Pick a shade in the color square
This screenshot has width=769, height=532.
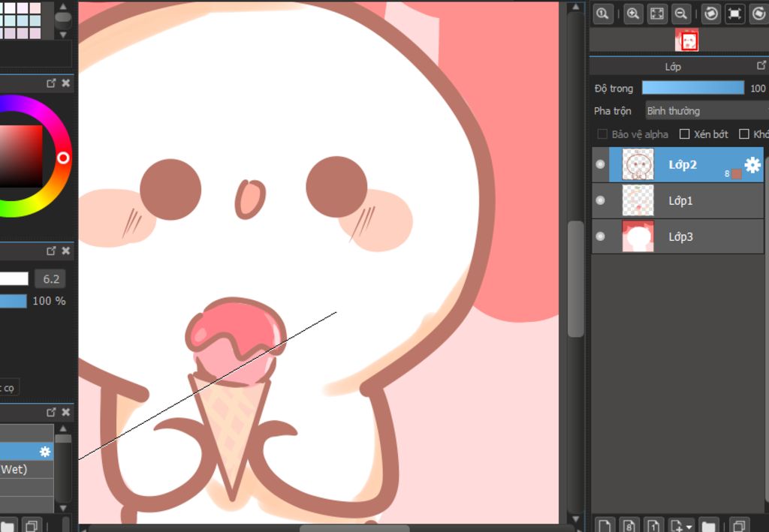click(x=21, y=156)
